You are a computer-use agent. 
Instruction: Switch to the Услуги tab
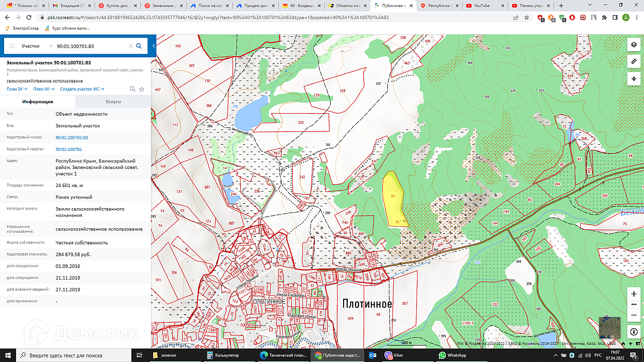(x=113, y=102)
